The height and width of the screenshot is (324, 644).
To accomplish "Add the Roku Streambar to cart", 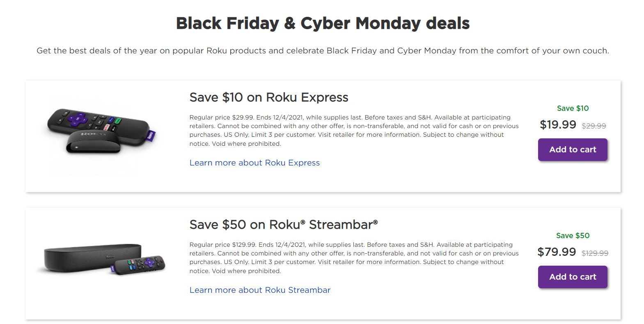I will pos(573,277).
